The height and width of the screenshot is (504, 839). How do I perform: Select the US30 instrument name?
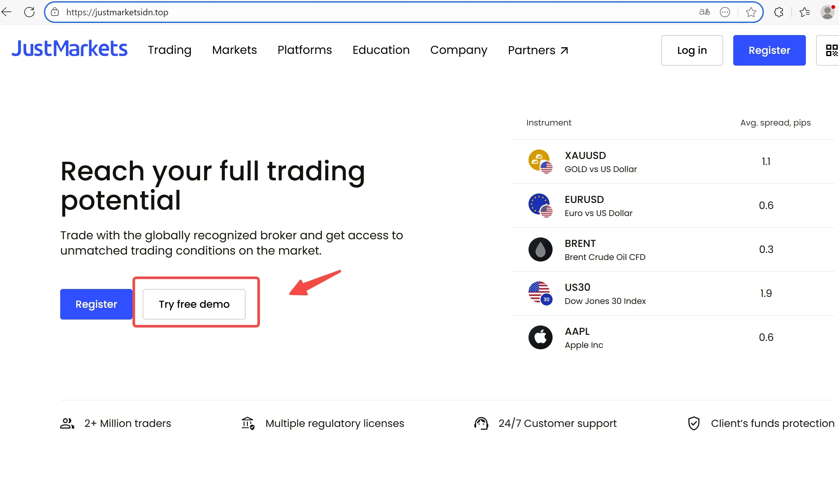[x=577, y=287]
